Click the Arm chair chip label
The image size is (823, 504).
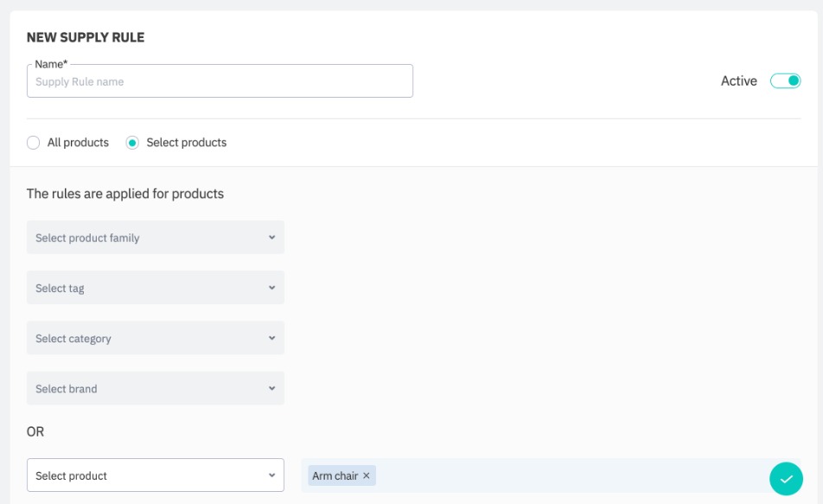coord(335,475)
